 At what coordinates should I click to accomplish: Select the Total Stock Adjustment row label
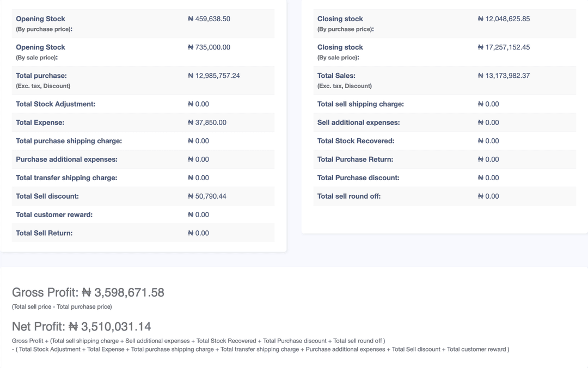pos(56,105)
